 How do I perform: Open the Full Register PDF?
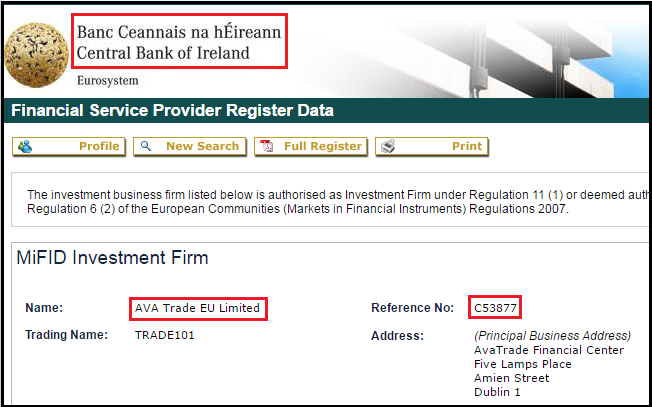311,147
